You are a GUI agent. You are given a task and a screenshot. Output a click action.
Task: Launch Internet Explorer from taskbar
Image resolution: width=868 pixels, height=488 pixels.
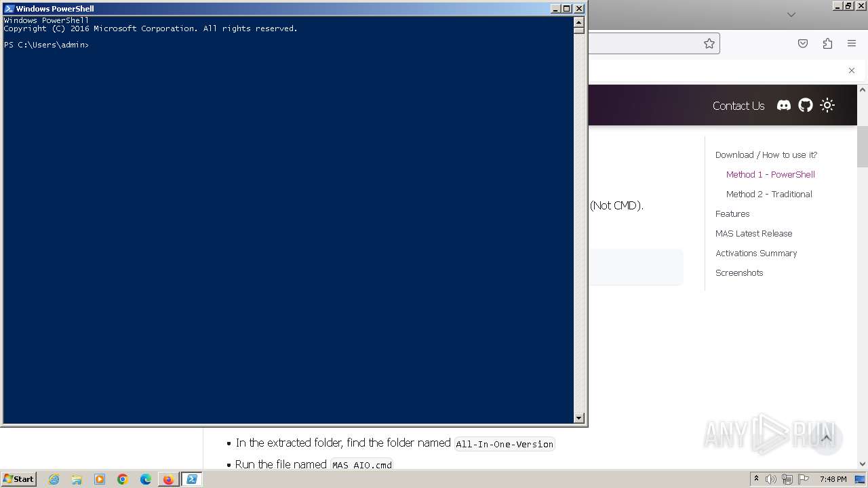click(54, 479)
